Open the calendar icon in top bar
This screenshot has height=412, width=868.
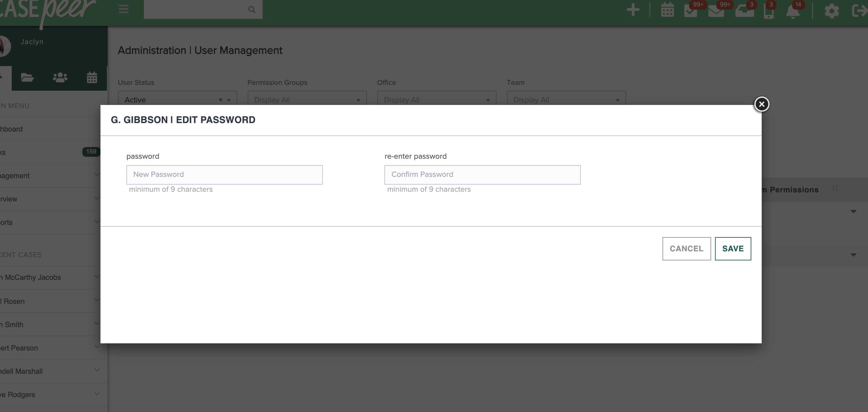(667, 10)
